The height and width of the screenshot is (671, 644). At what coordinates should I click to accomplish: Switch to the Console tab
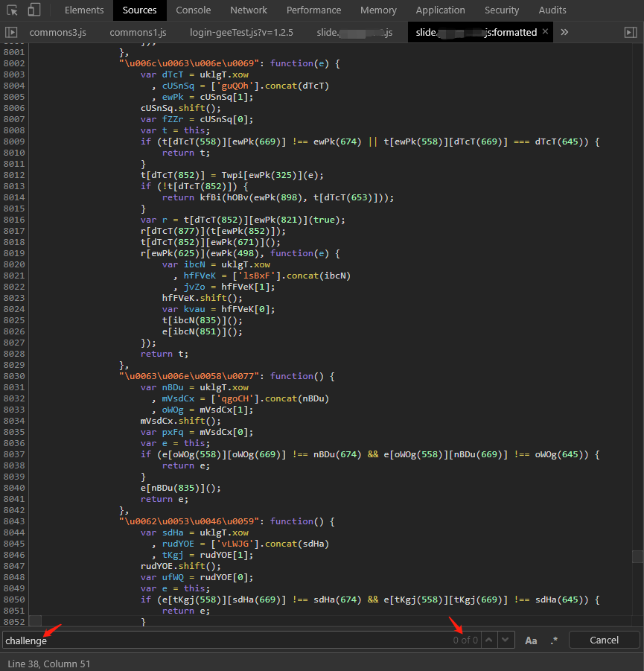194,10
